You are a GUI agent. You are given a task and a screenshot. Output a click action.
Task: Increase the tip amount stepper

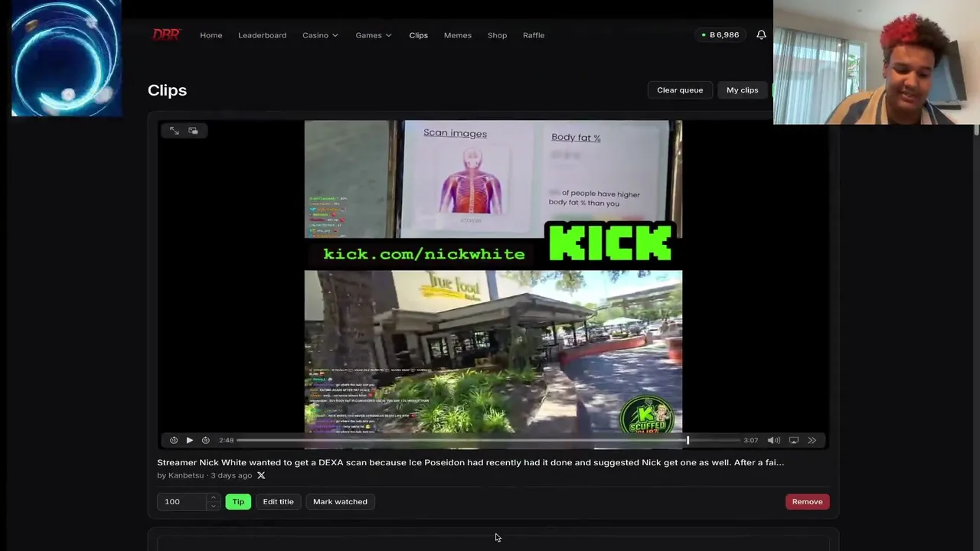coord(213,497)
